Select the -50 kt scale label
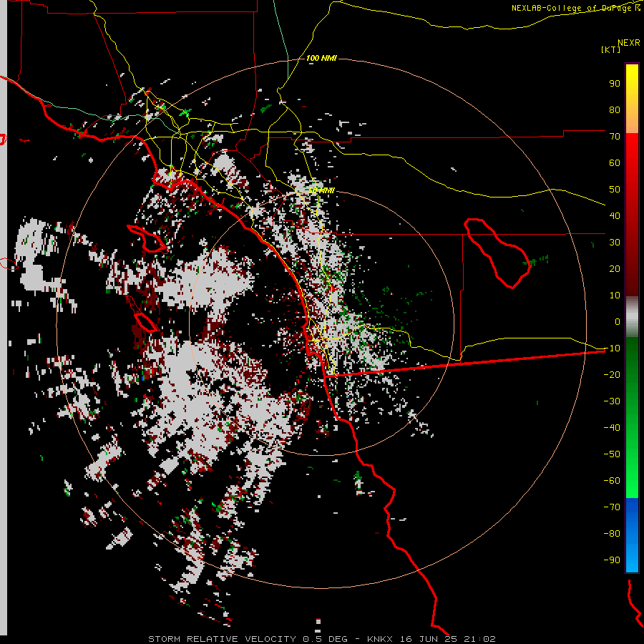Screen dimensions: 644x644 (x=612, y=454)
